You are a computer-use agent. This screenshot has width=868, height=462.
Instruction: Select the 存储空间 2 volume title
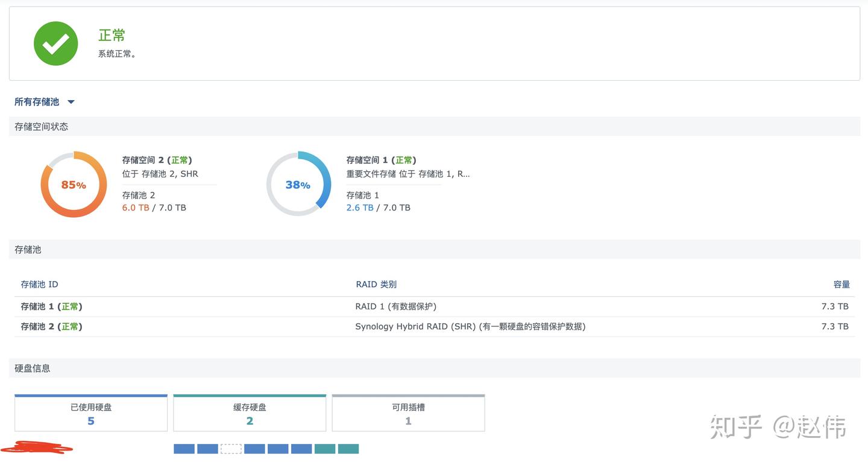(157, 160)
